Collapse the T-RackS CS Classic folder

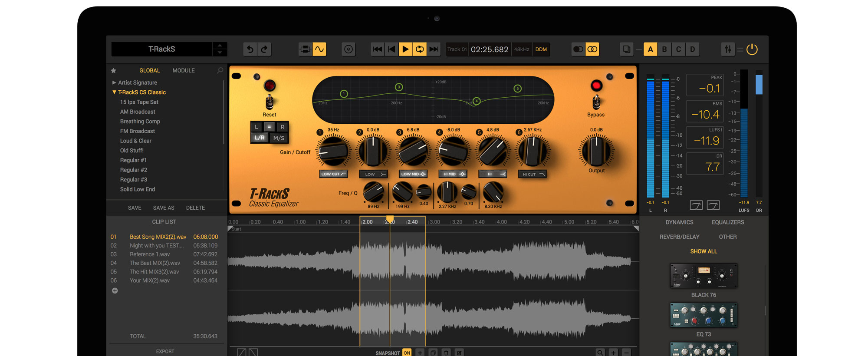click(114, 92)
